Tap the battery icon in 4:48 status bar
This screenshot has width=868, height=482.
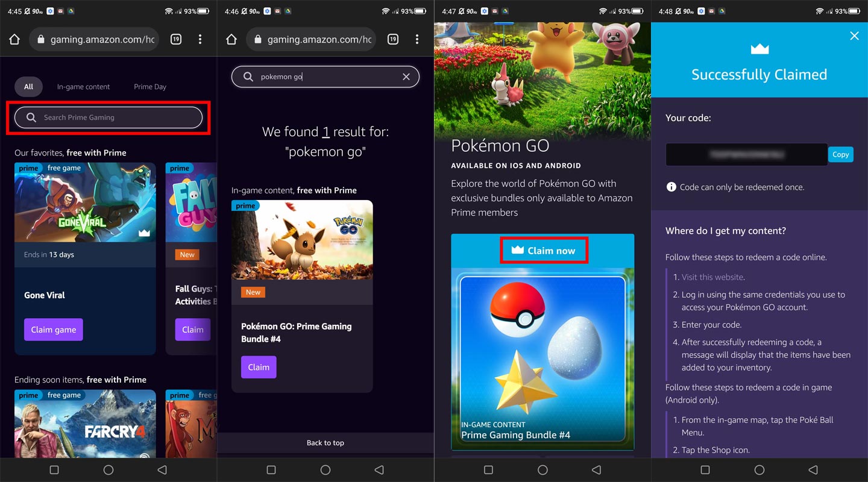point(855,11)
